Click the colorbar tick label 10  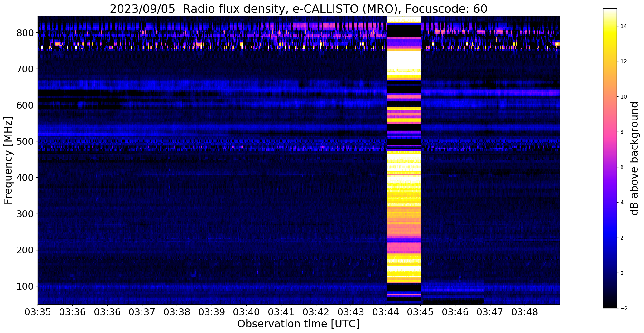624,97
